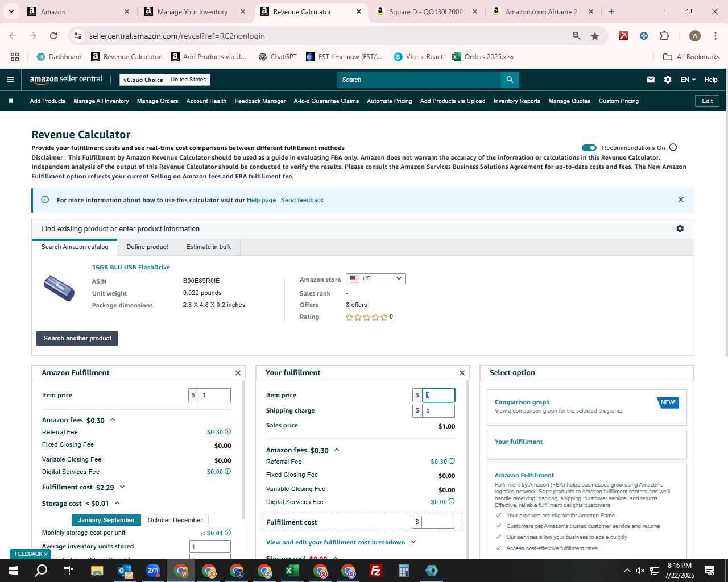The image size is (728, 582).
Task: Expand Fulfillment cost $2.29 section
Action: pos(122,487)
